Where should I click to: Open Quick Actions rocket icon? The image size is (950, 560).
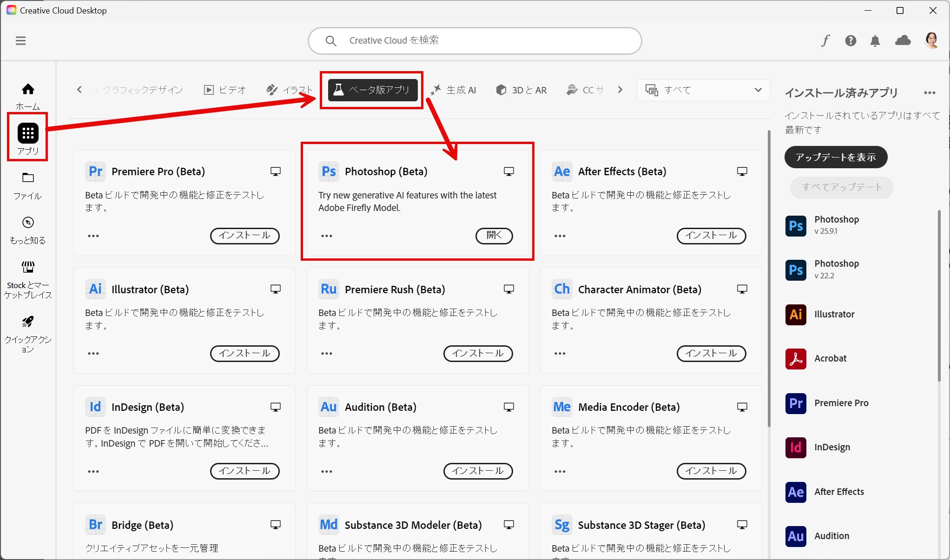click(28, 322)
